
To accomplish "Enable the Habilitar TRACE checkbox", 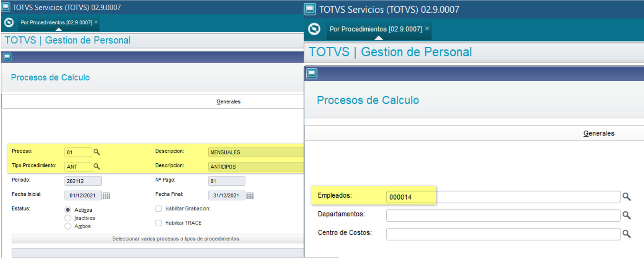I will [158, 223].
